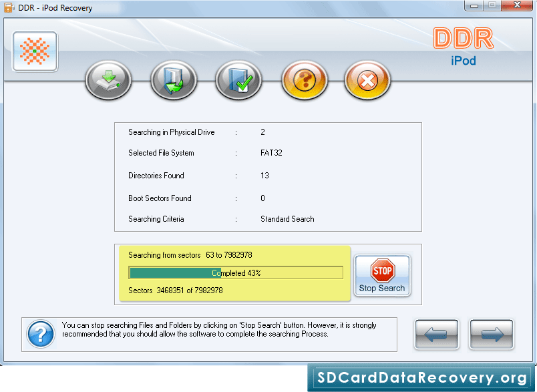Click the 'Selected File System' label
This screenshot has height=392, width=537.
tap(162, 153)
